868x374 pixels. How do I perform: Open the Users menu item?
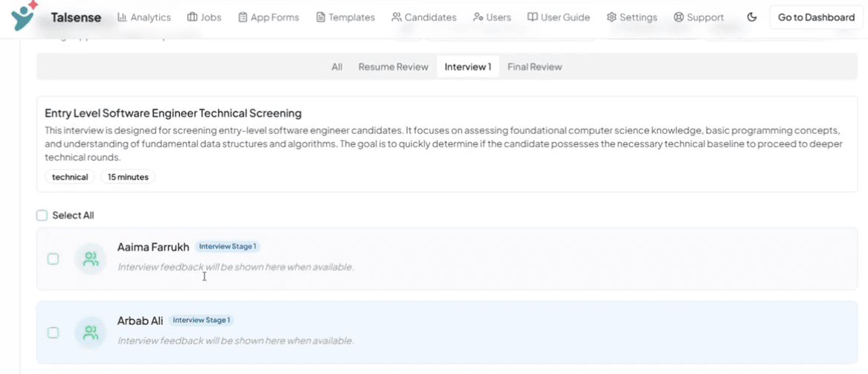tap(492, 17)
